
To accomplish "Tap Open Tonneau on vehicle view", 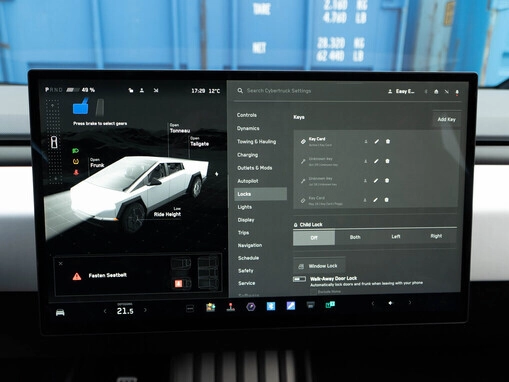I will tap(180, 128).
